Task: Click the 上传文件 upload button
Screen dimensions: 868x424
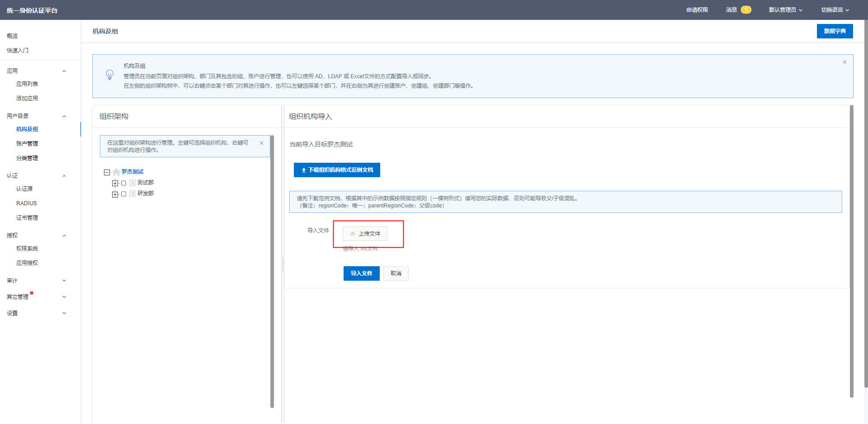Action: (365, 234)
